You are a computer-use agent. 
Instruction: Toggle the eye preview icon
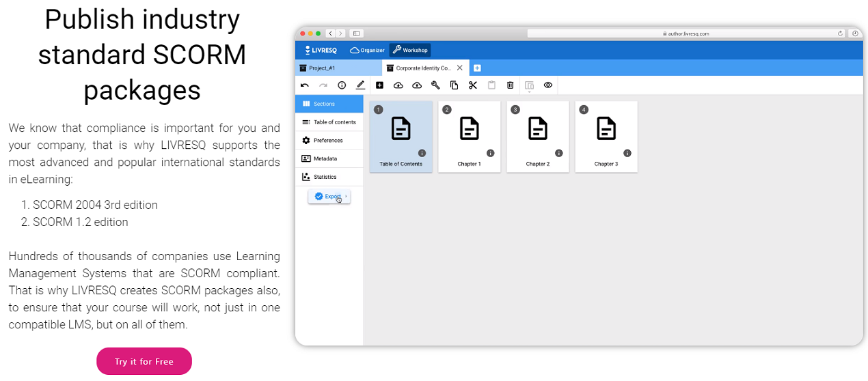click(x=548, y=85)
